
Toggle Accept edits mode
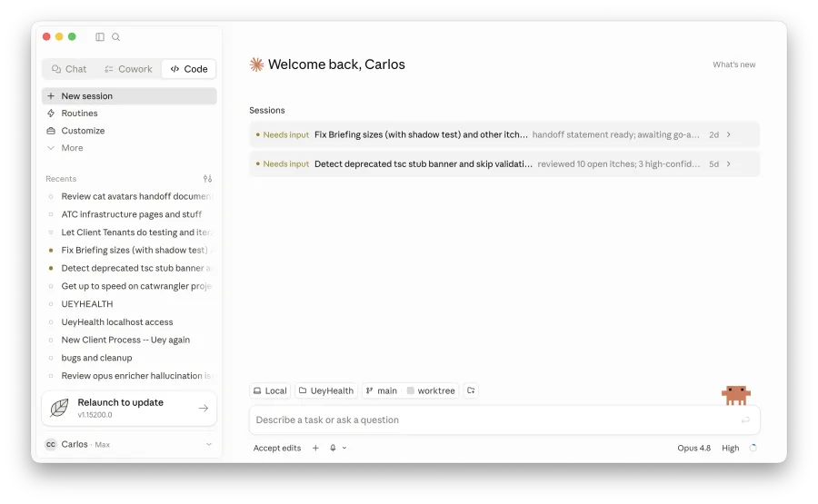(277, 448)
